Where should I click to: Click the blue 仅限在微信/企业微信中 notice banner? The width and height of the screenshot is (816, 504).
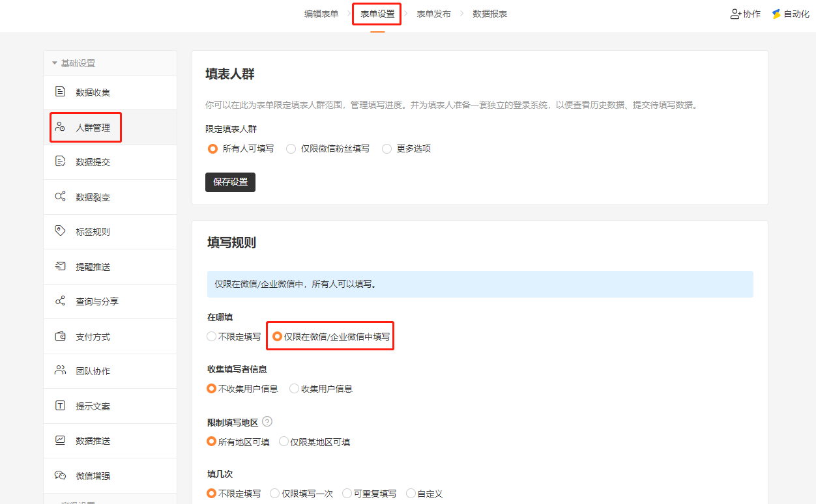click(x=480, y=285)
